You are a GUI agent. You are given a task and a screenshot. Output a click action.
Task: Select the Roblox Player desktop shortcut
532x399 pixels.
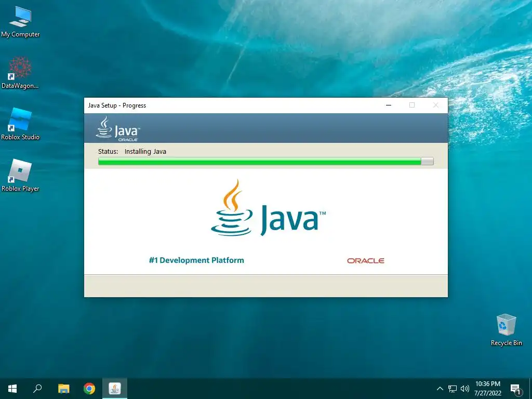coord(20,176)
